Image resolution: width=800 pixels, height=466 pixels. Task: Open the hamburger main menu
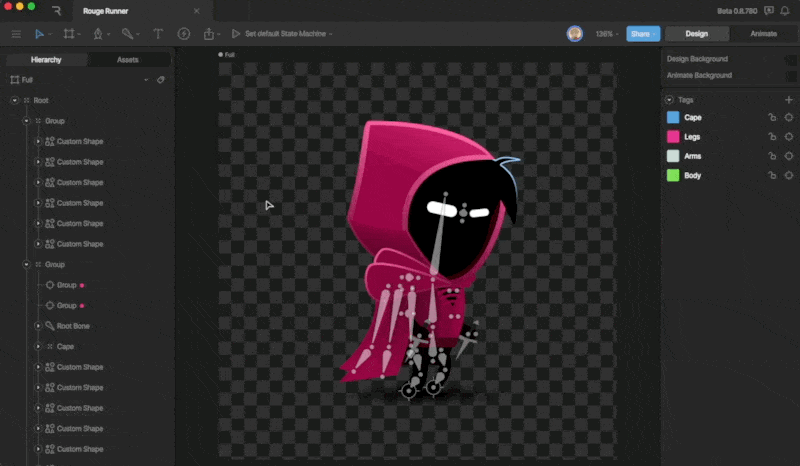16,34
